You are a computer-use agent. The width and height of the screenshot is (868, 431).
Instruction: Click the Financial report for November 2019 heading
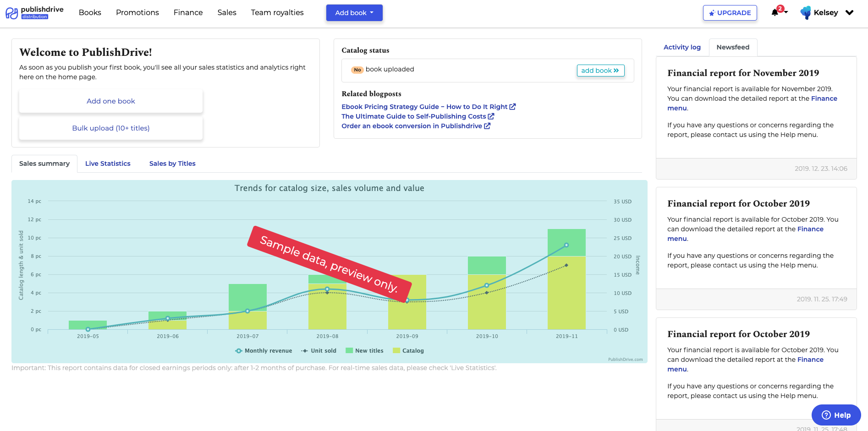pyautogui.click(x=743, y=73)
